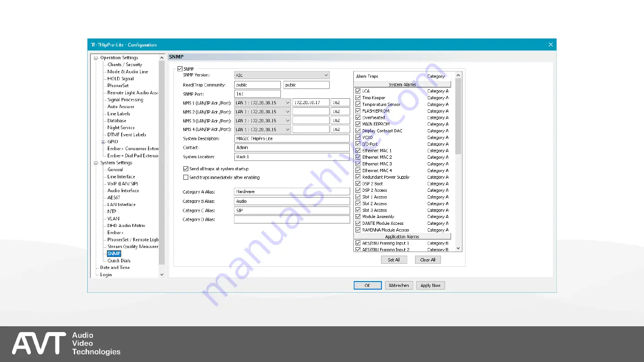Screen dimensions: 644x362
Task: Select Auto Answer tree item
Action: (x=121, y=106)
